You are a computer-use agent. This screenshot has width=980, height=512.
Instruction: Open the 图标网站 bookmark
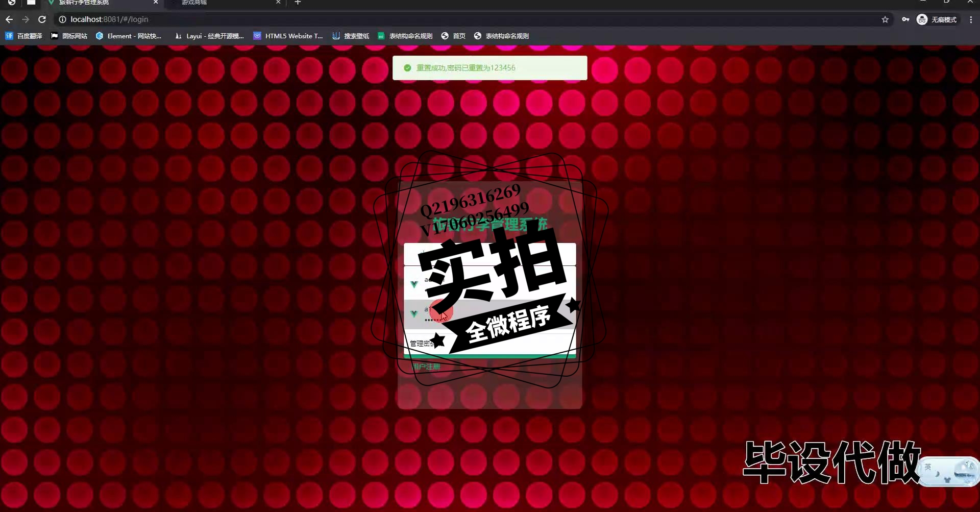[69, 36]
